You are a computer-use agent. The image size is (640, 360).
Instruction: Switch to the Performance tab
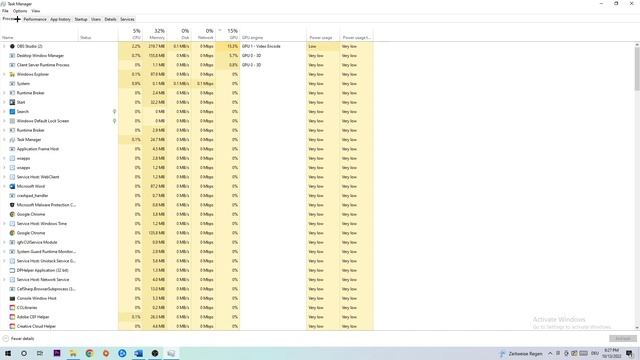point(35,19)
